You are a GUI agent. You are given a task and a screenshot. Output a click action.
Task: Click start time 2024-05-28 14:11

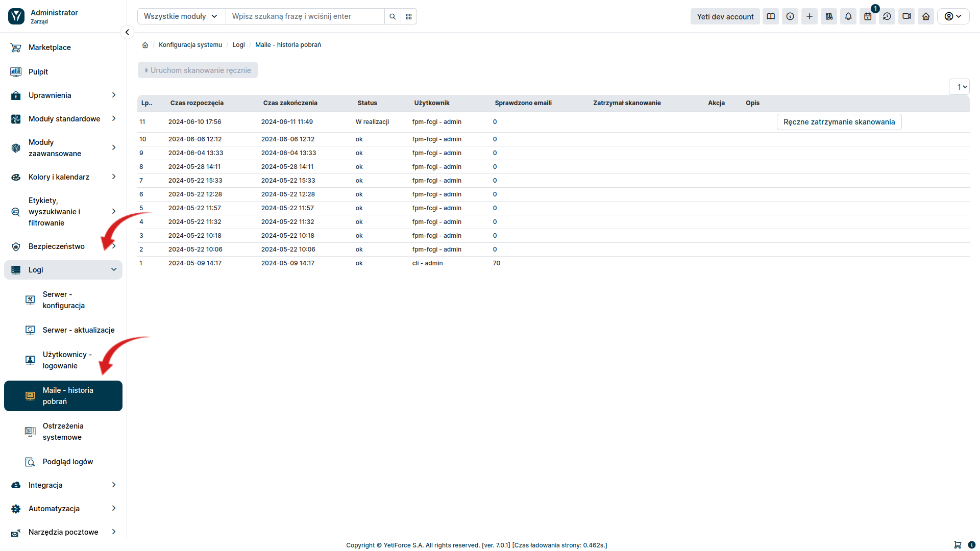(x=194, y=167)
